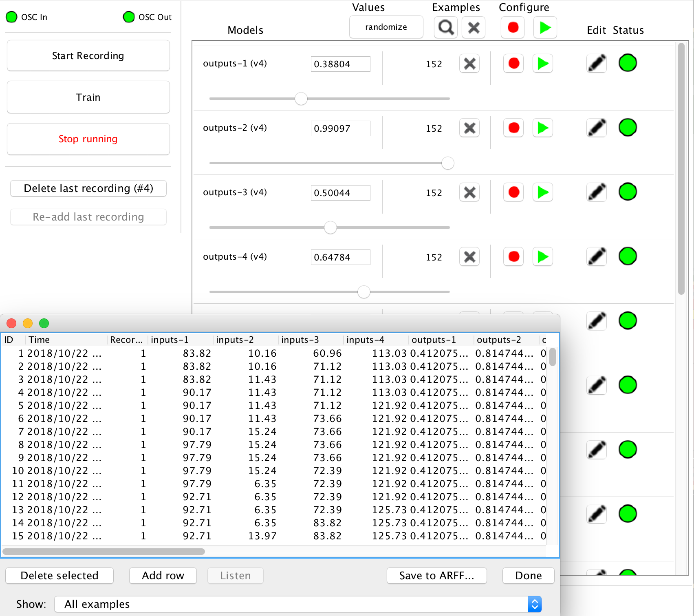The width and height of the screenshot is (694, 616).
Task: Close the examples viewer with red button
Action: (x=11, y=323)
